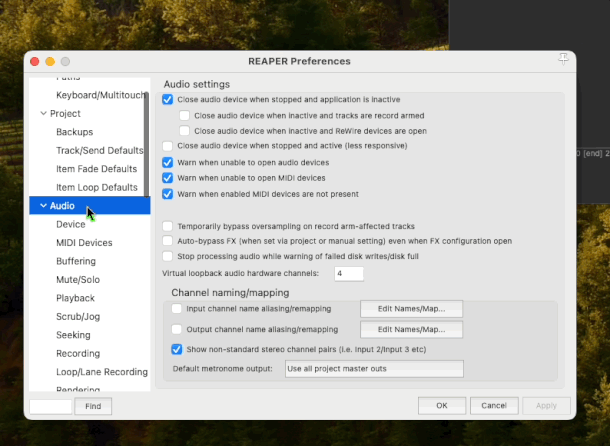Click the preferences tree scrollbar
Image resolution: width=610 pixels, height=446 pixels.
(x=146, y=145)
